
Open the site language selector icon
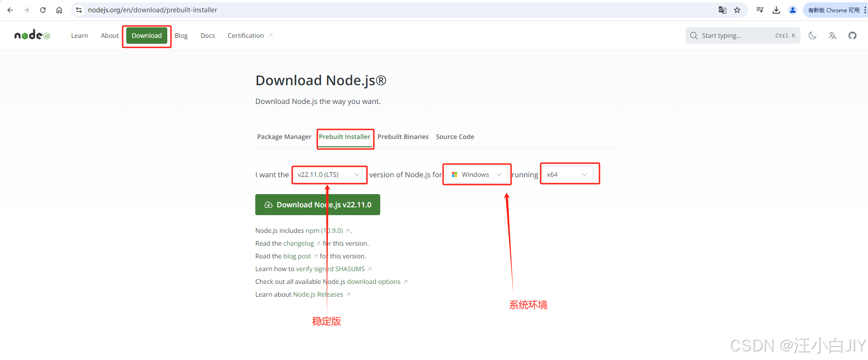(832, 36)
